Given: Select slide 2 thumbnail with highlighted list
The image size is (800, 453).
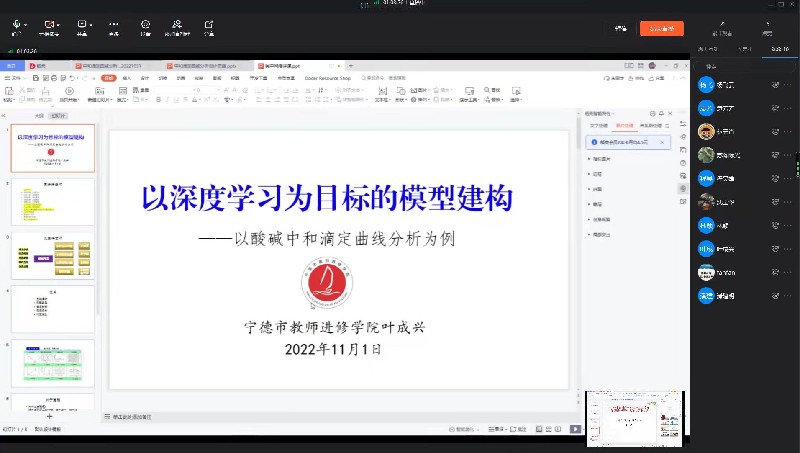Looking at the screenshot, I should [53, 202].
